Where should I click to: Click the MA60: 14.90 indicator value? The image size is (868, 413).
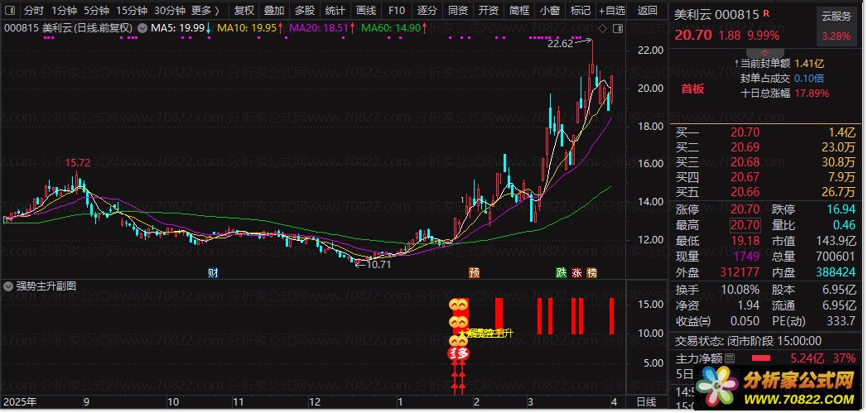coord(391,27)
